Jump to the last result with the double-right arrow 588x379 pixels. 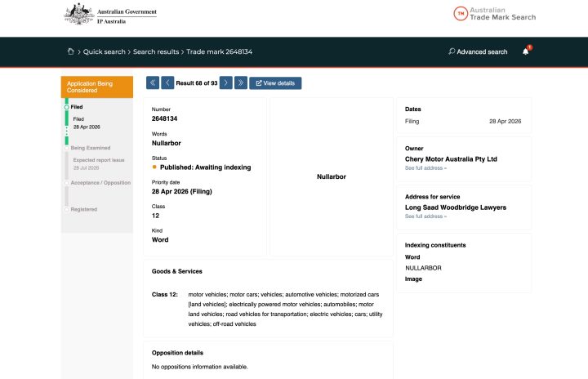(241, 83)
